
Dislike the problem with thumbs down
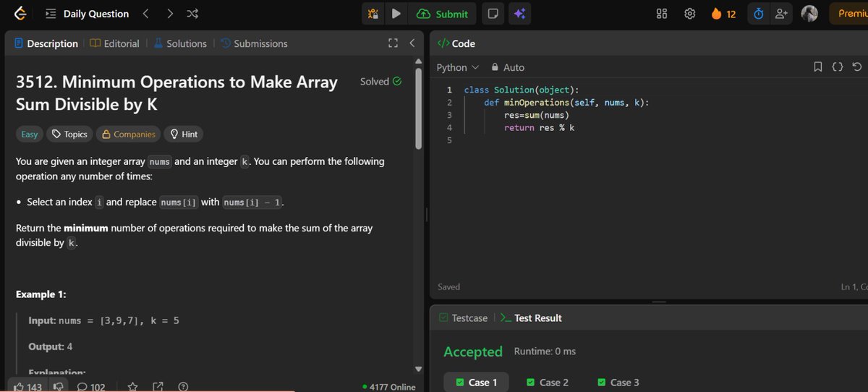pos(60,387)
